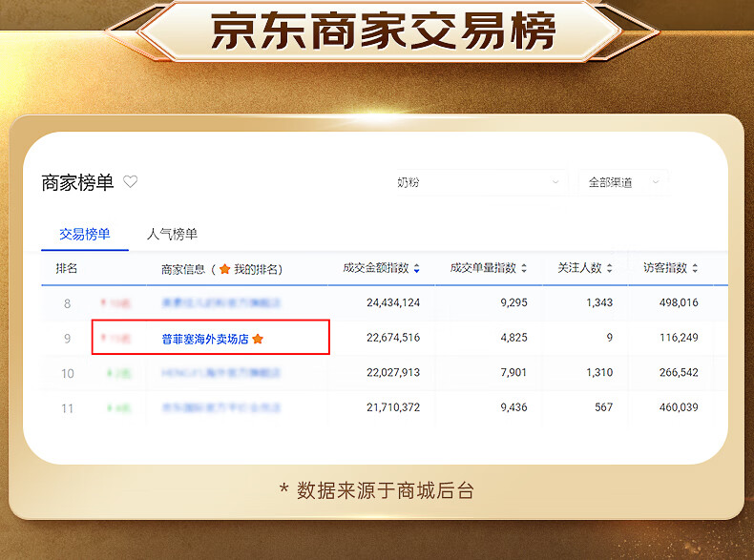Select the order index 7,901
Viewport: 754px width, 560px height.
[x=514, y=372]
